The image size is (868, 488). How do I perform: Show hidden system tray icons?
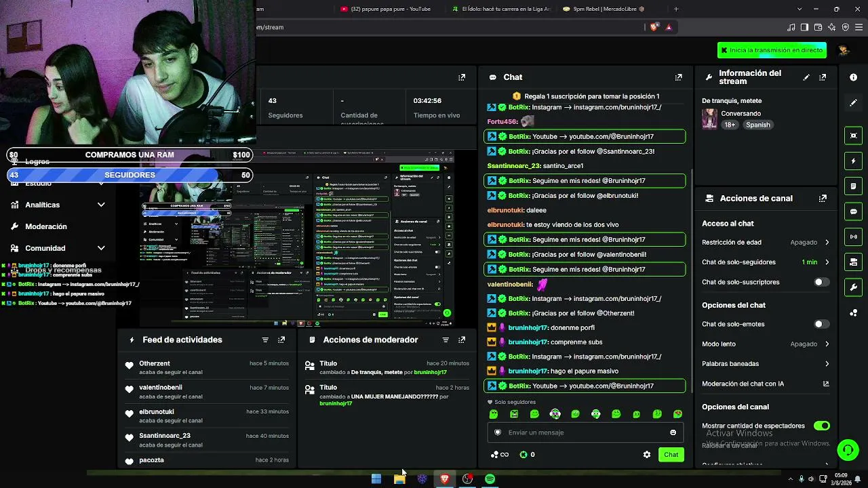pyautogui.click(x=790, y=479)
